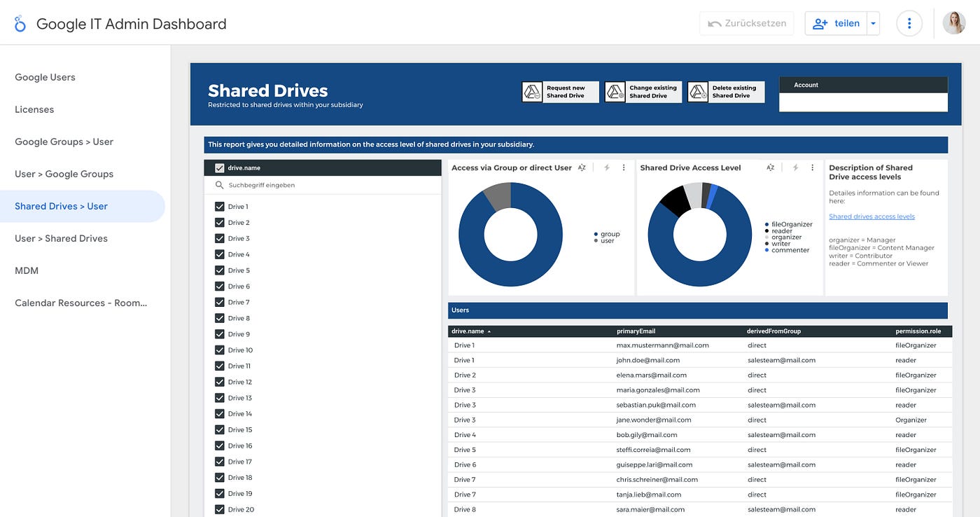Viewport: 980px width, 517px height.
Task: Expand the share button dropdown arrow
Action: click(x=873, y=23)
